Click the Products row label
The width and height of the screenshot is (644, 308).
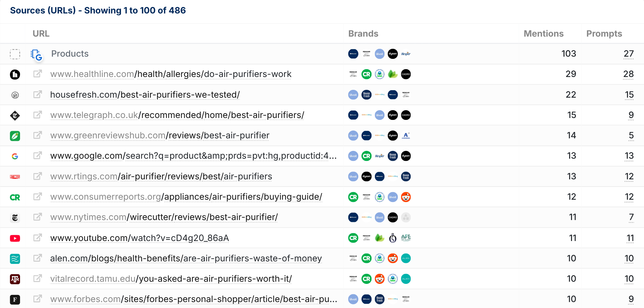[x=70, y=54]
